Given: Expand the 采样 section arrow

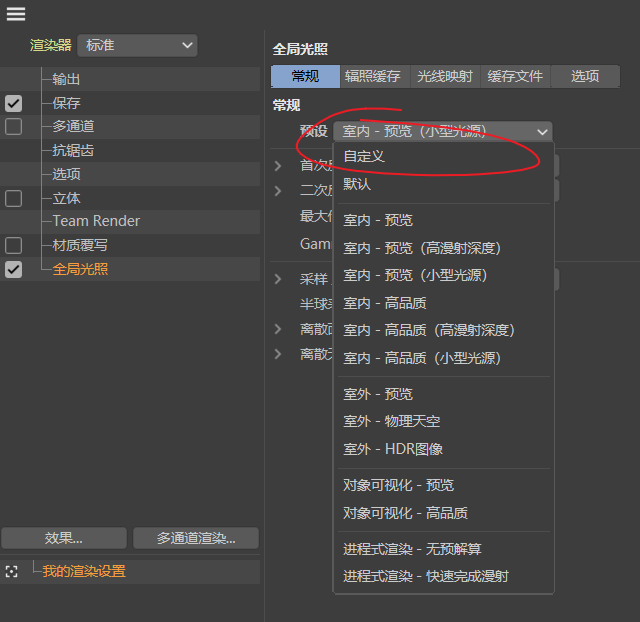Looking at the screenshot, I should (x=279, y=279).
